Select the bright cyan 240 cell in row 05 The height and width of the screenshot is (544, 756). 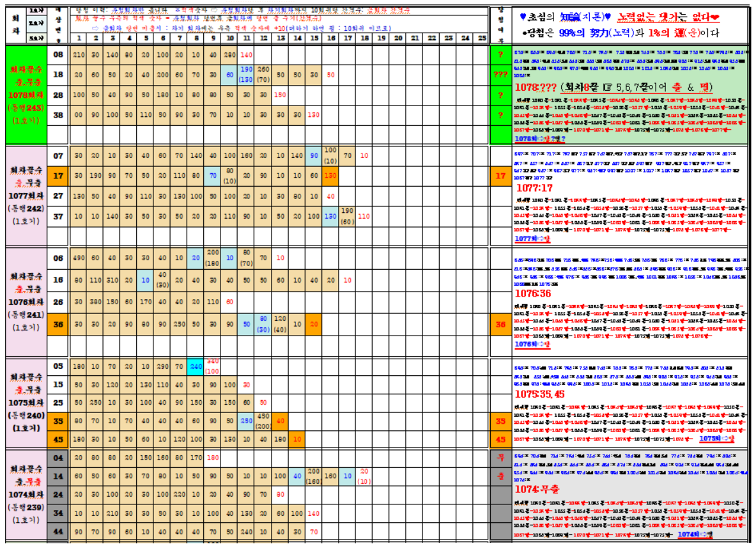pos(196,366)
